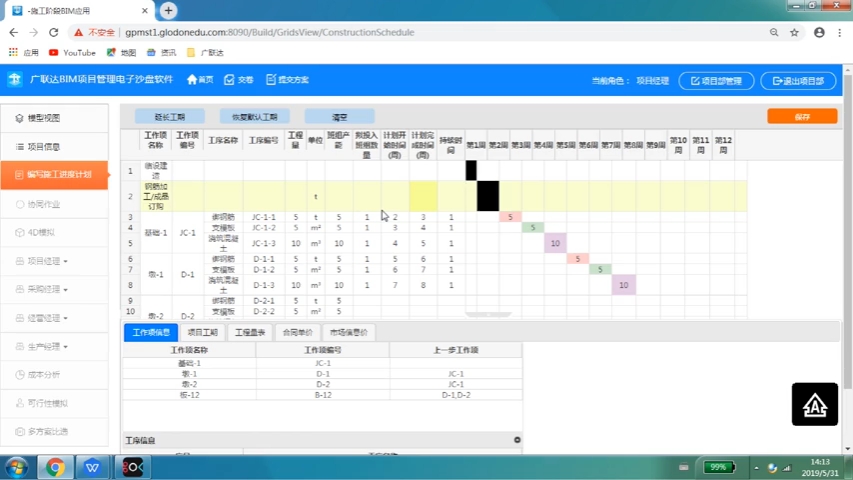
Task: Click the 延长工期 button
Action: tap(170, 116)
